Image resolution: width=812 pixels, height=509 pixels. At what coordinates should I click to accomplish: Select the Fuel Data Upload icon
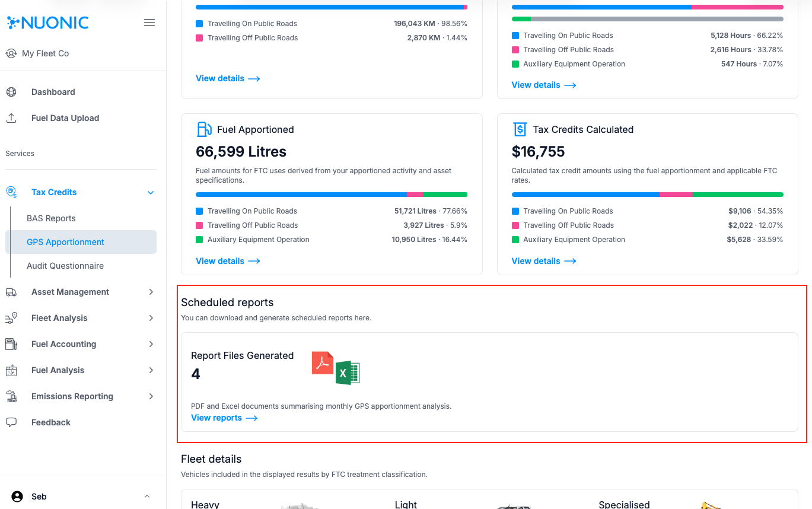tap(11, 118)
